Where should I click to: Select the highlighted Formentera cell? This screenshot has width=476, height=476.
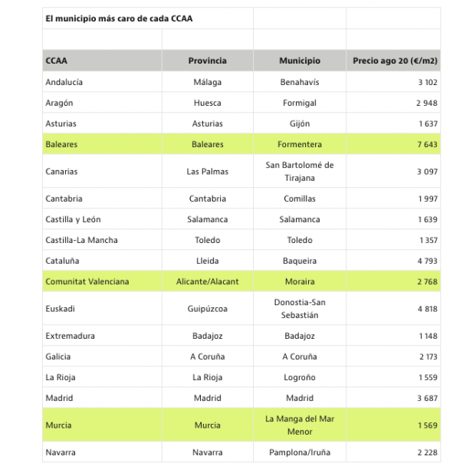pyautogui.click(x=299, y=144)
